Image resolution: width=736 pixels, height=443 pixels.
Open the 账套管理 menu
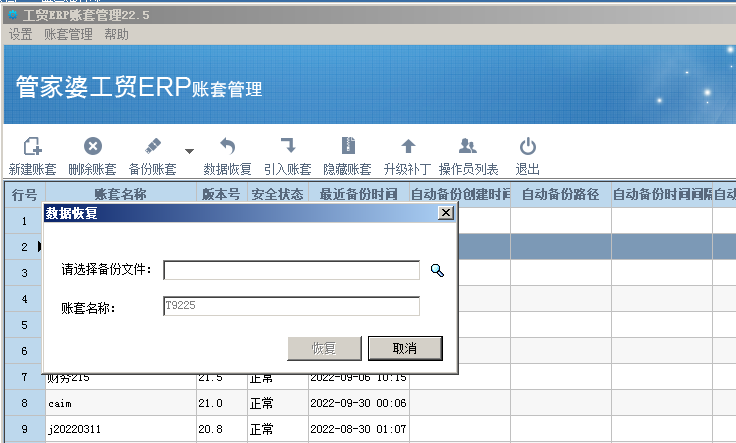coord(68,34)
